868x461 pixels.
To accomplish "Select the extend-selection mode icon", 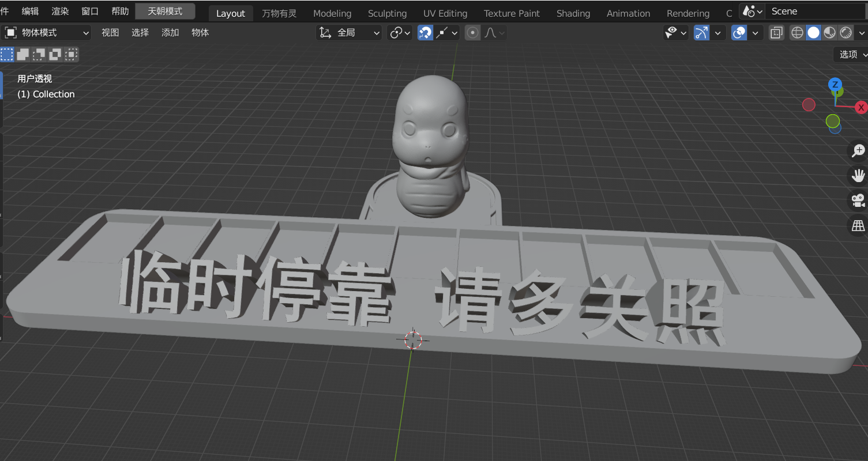I will click(22, 55).
